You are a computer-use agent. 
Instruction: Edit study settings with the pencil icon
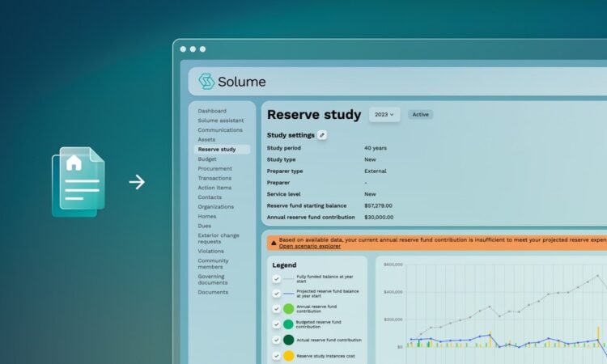(x=321, y=135)
